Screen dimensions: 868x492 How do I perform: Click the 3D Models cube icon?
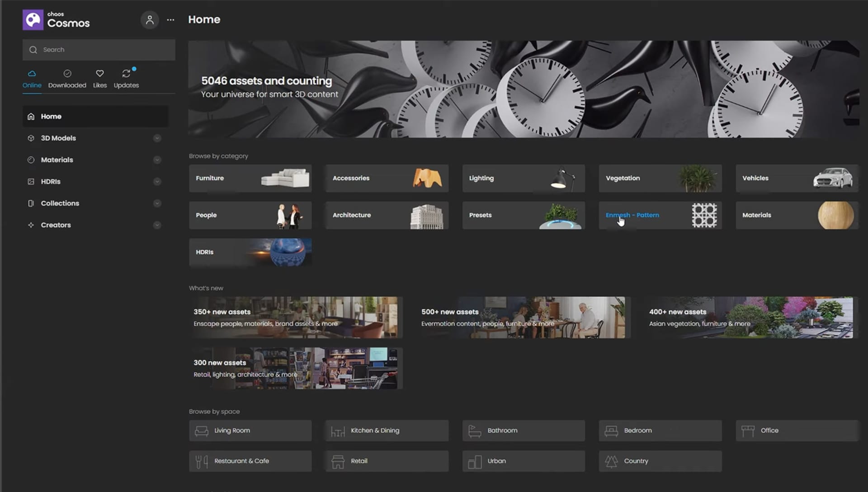pos(31,138)
